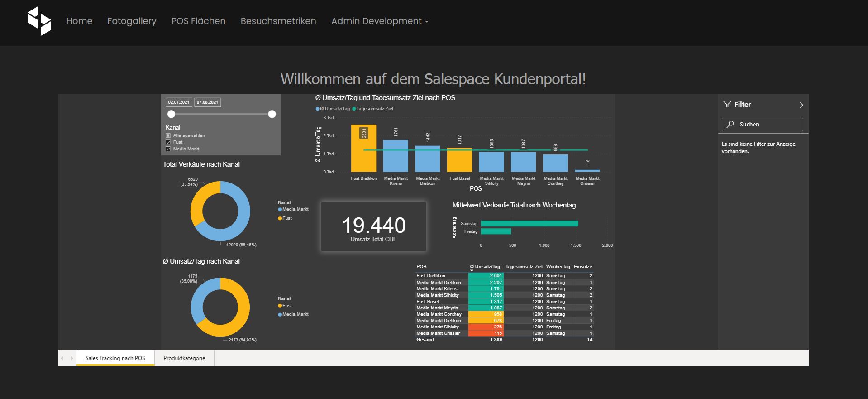Sort table by Tagesumsatz Ziel column header
Image resolution: width=868 pixels, height=399 pixels.
click(524, 267)
